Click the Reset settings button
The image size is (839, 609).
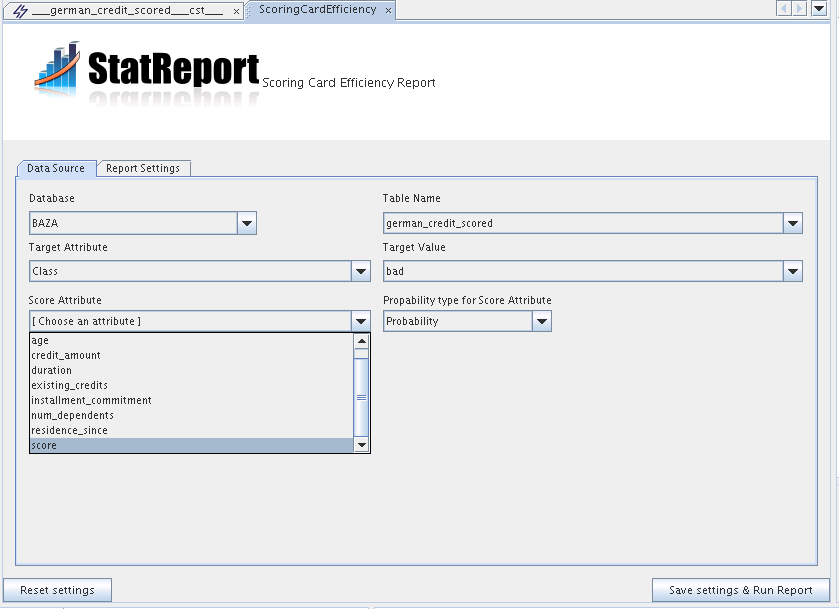tap(57, 590)
